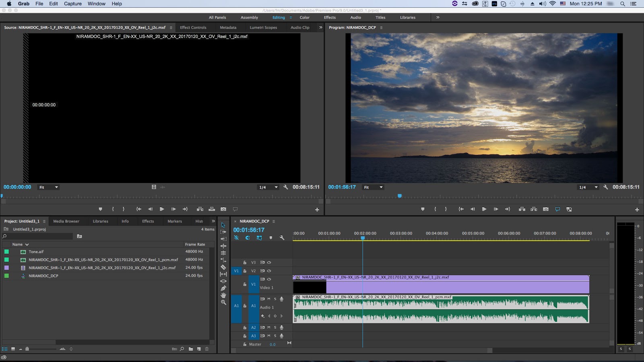Hide the V3 track output eye
This screenshot has width=644, height=362.
tap(269, 262)
